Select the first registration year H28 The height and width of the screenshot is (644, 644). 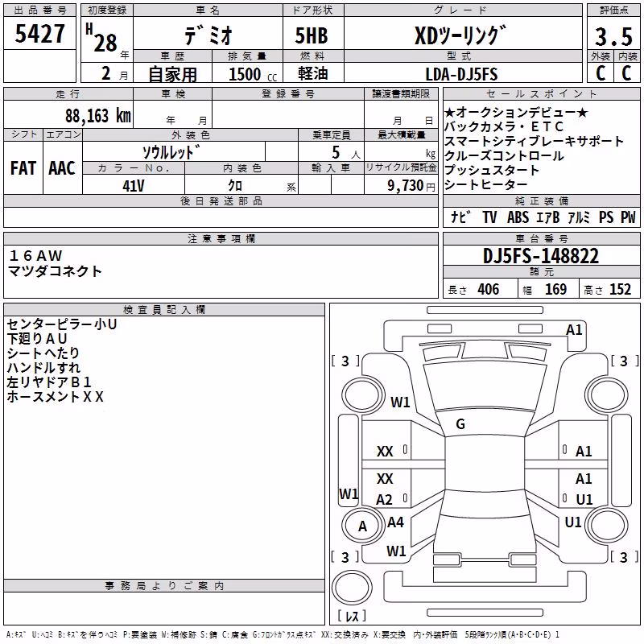[102, 38]
